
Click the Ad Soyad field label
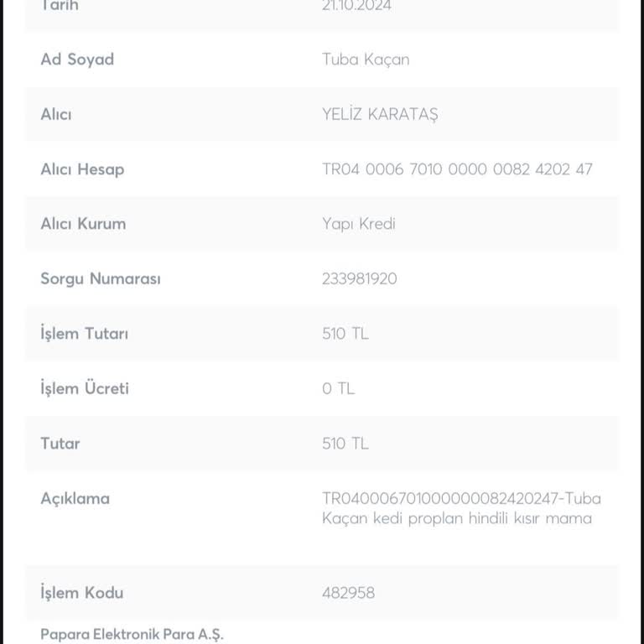coord(77,60)
